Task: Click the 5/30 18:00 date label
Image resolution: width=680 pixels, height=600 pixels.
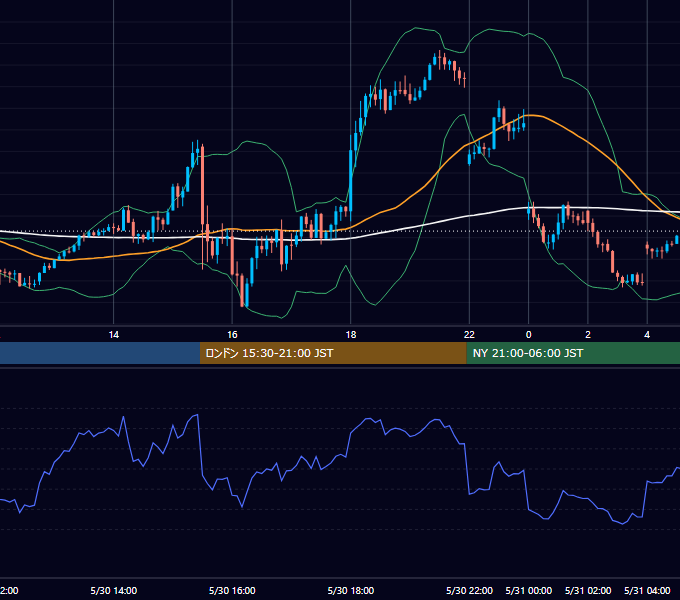Action: [351, 590]
